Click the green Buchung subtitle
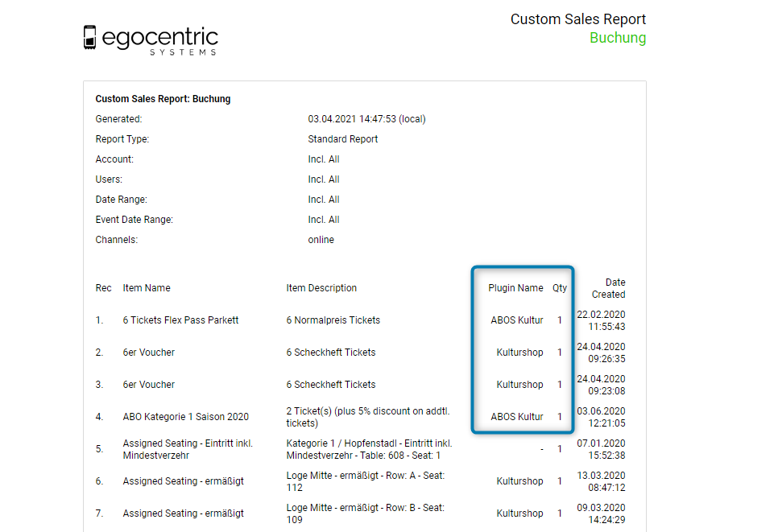This screenshot has height=532, width=778. (x=617, y=38)
